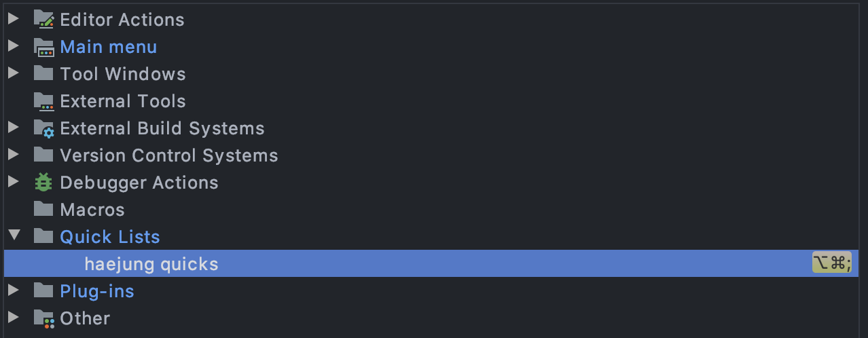Image resolution: width=868 pixels, height=338 pixels.
Task: Expand the Debugger Actions node arrow
Action: 13,182
